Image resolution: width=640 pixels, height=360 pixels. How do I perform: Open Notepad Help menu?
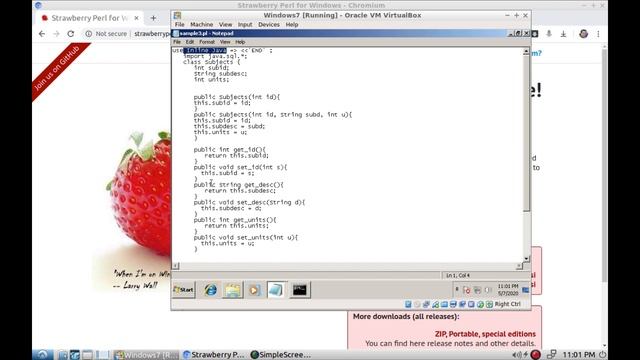[x=240, y=42]
